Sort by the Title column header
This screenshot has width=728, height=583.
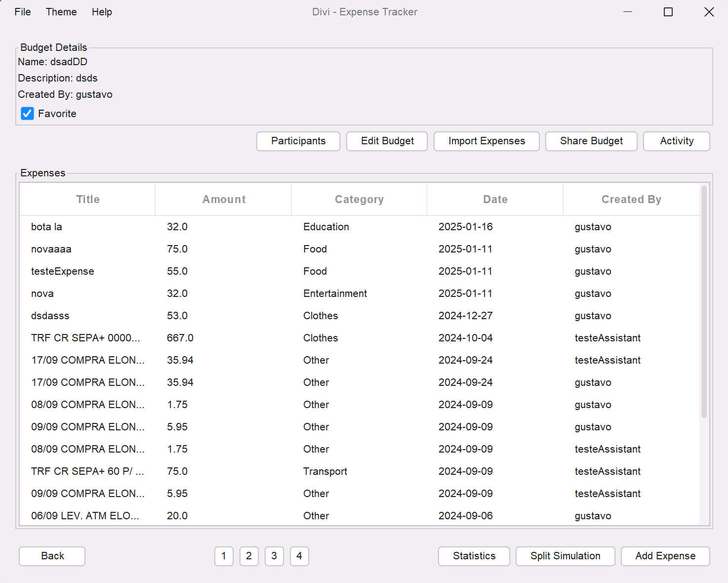point(88,200)
